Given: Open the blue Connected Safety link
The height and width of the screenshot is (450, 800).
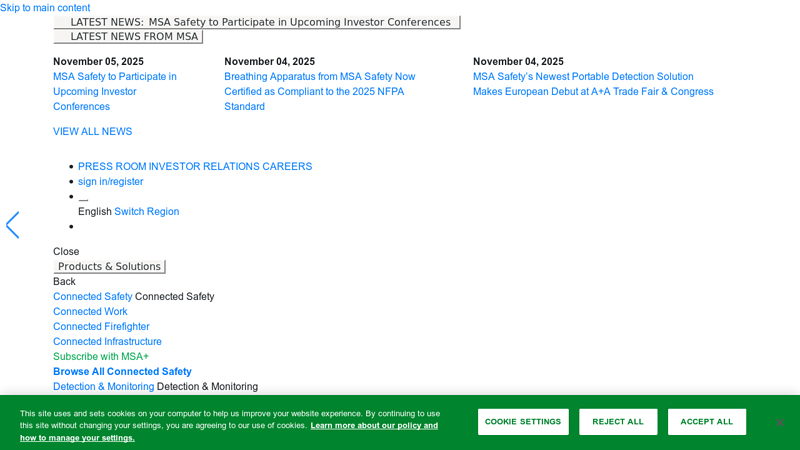Looking at the screenshot, I should click(92, 296).
